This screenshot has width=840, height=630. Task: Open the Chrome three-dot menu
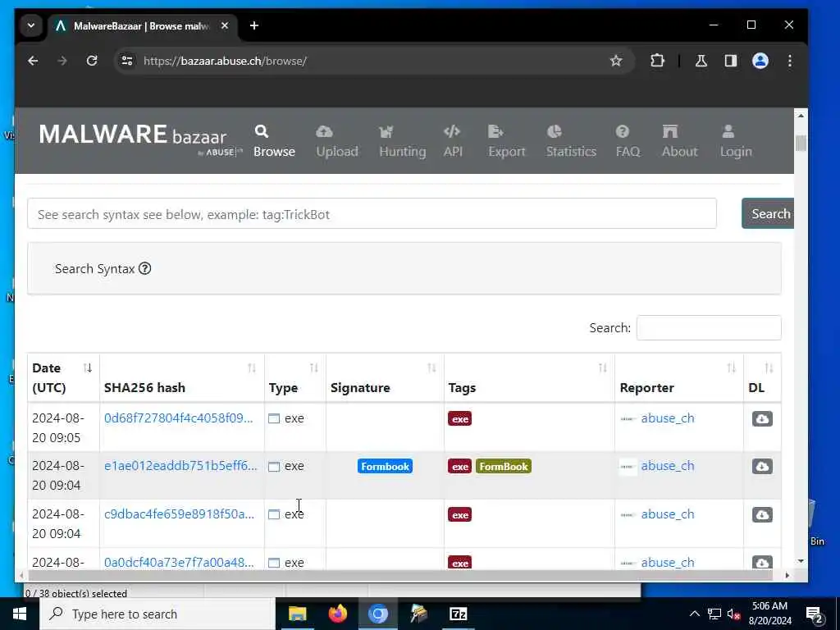click(x=790, y=61)
